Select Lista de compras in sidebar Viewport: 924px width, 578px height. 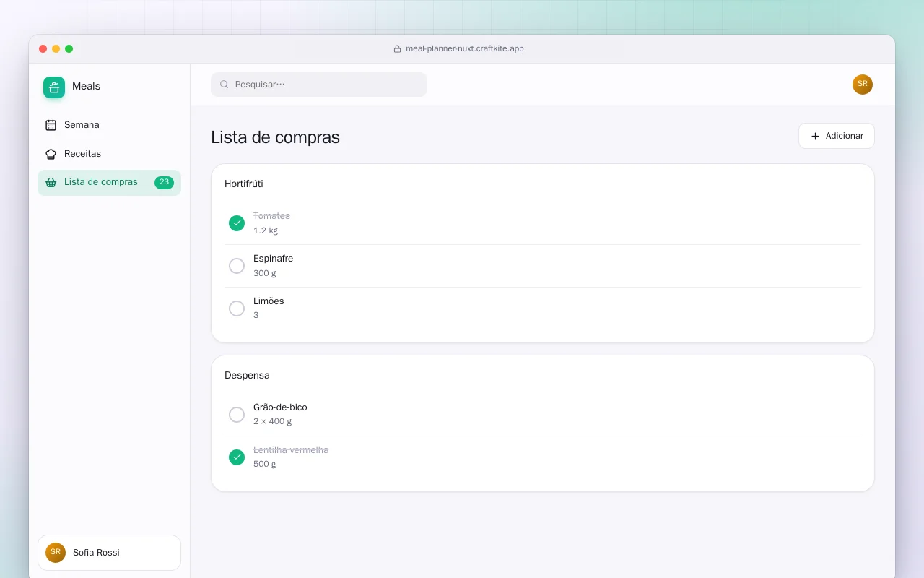click(x=109, y=182)
